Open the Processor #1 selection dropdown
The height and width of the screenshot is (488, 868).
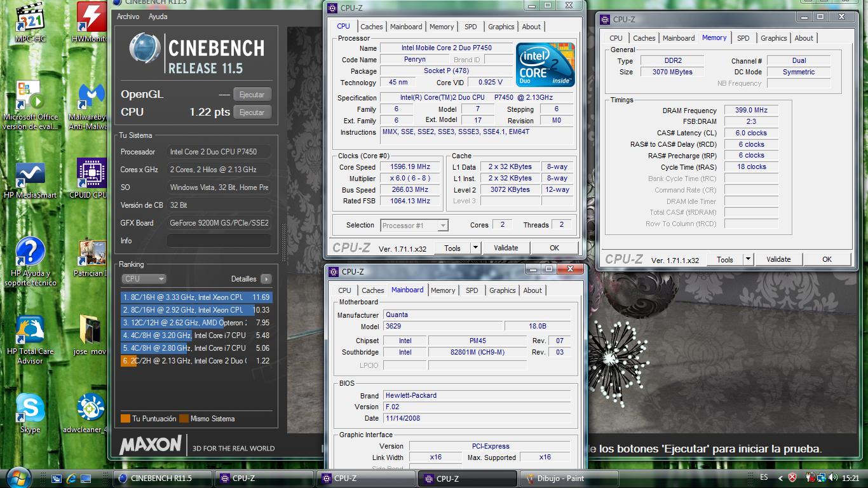[x=414, y=225]
